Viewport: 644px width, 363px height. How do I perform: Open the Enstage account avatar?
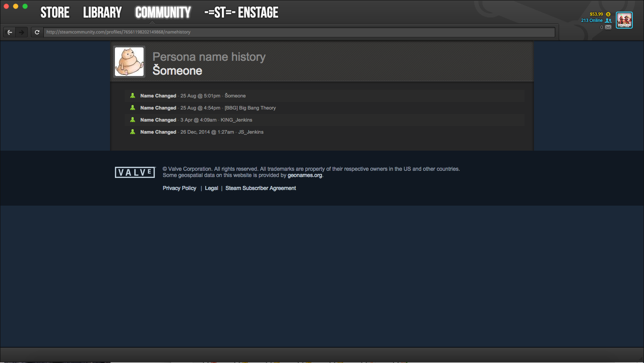pos(624,20)
